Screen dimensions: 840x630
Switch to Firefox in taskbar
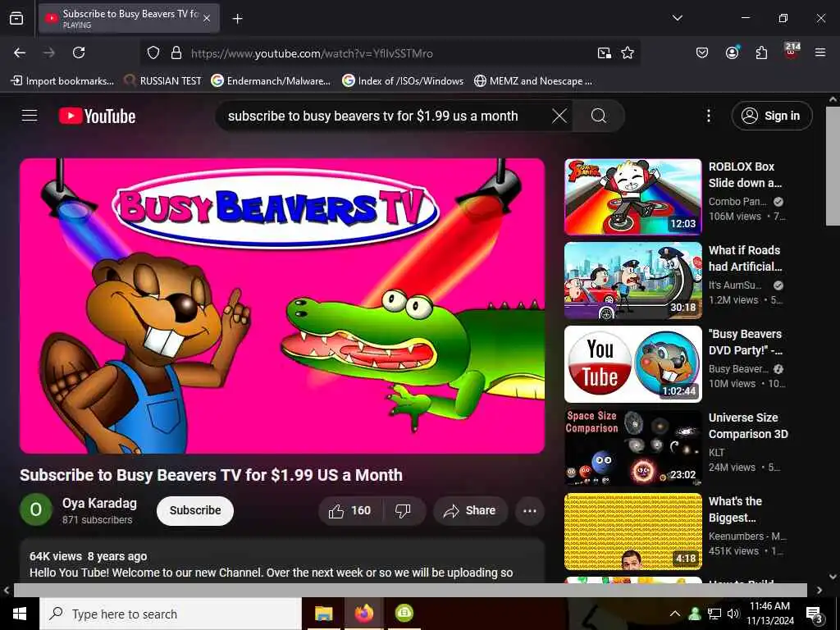click(x=363, y=614)
